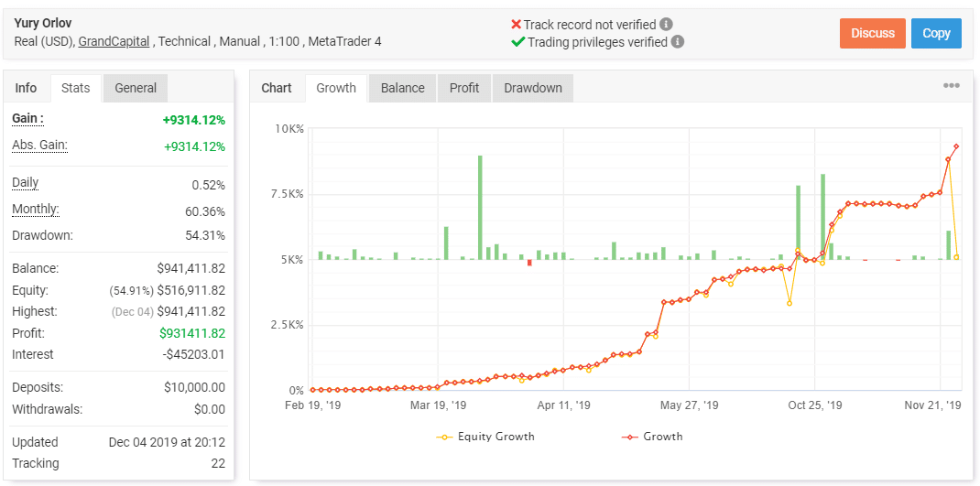Click the Dec 04 2019 at 20:12 updated time
Image resolution: width=980 pixels, height=486 pixels.
167,442
